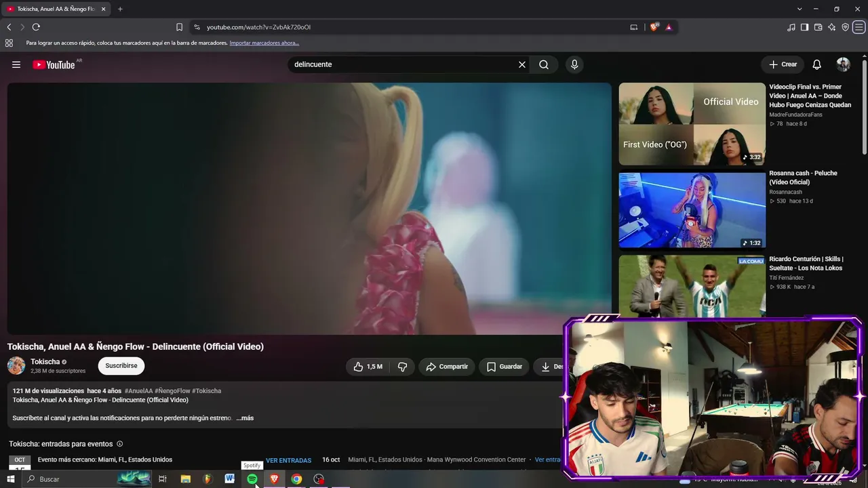Open Google Chrome from the taskbar
Screen dimensions: 868x488
296,479
